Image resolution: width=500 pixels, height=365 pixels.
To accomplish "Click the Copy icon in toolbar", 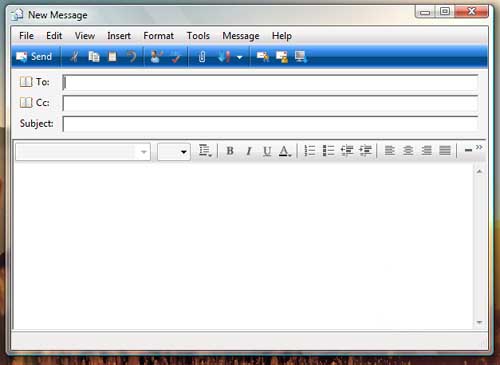I will (x=94, y=57).
